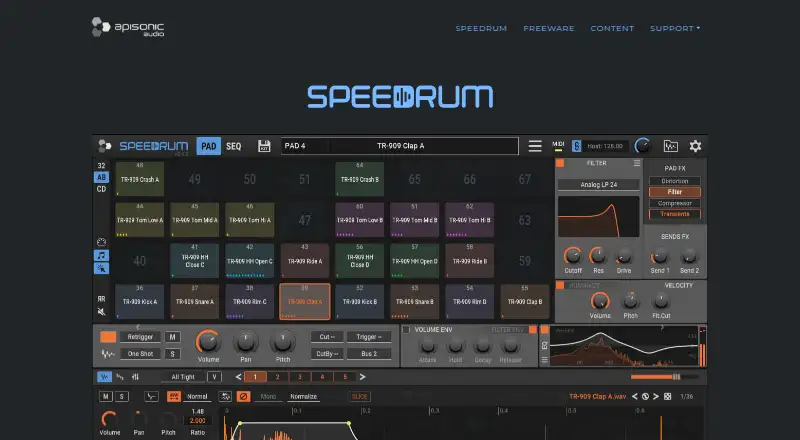Open the All Tight preset dropdown
The image size is (800, 440).
[183, 377]
